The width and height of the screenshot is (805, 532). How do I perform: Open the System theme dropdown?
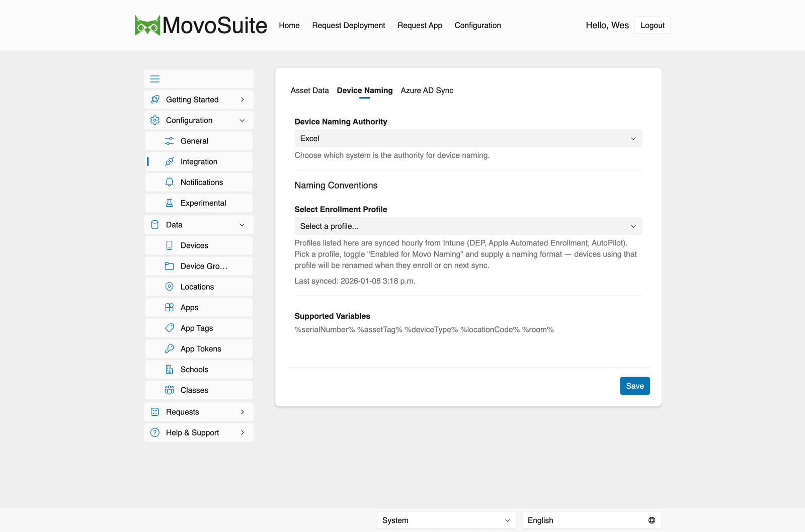point(446,520)
